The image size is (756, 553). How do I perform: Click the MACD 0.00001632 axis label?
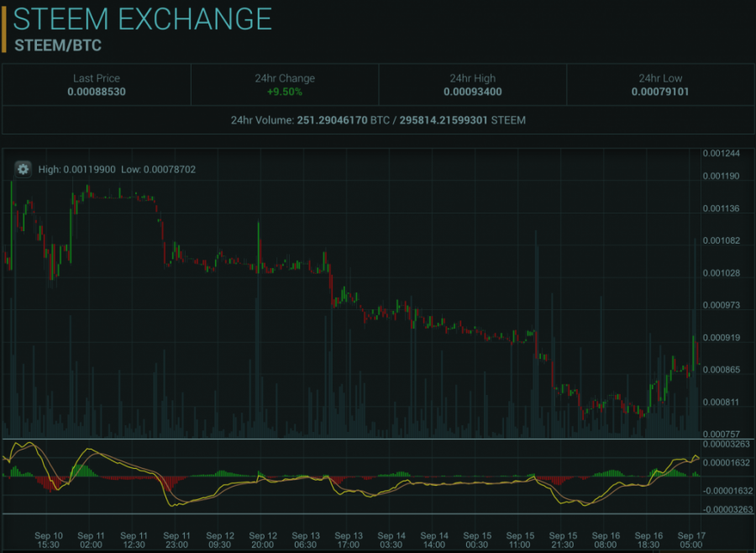click(x=726, y=463)
